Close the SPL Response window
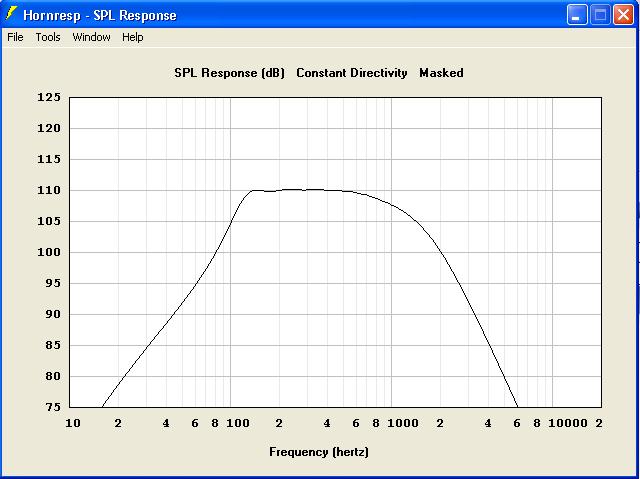This screenshot has width=640, height=479. [623, 15]
